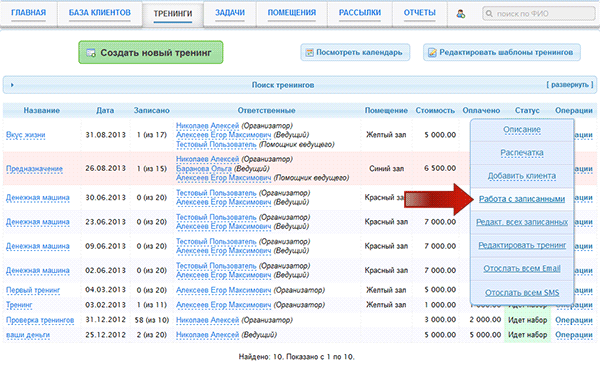Click the Оплачено column header
The width and height of the screenshot is (600, 370).
click(x=481, y=111)
